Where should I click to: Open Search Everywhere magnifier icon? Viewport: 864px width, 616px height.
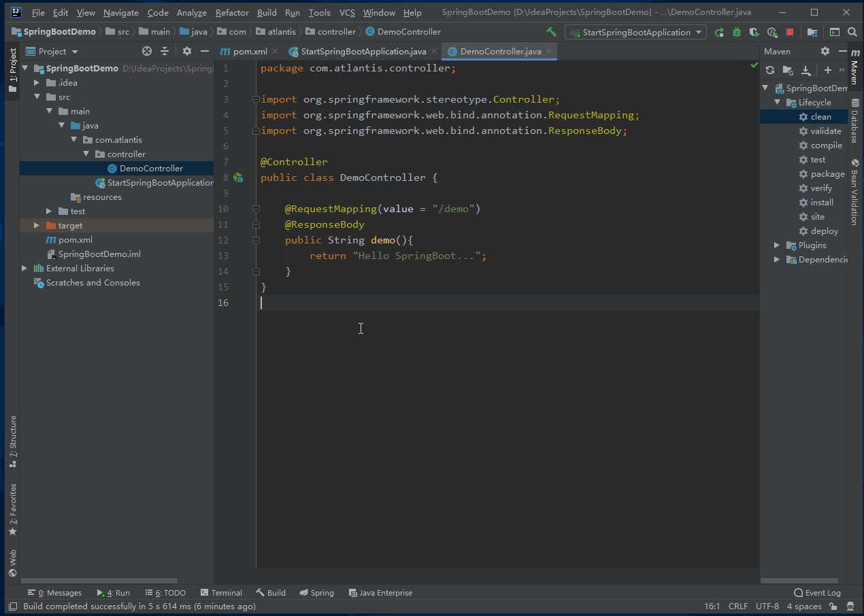click(852, 32)
